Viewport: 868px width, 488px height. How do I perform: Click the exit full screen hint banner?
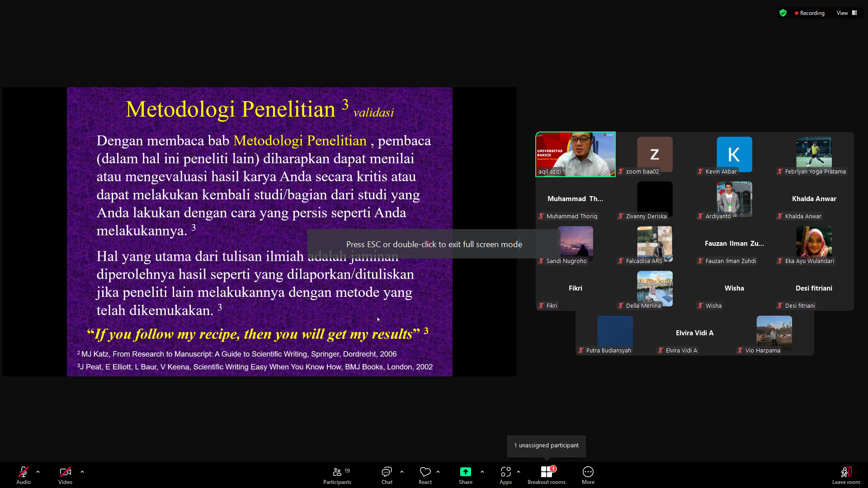pos(434,244)
